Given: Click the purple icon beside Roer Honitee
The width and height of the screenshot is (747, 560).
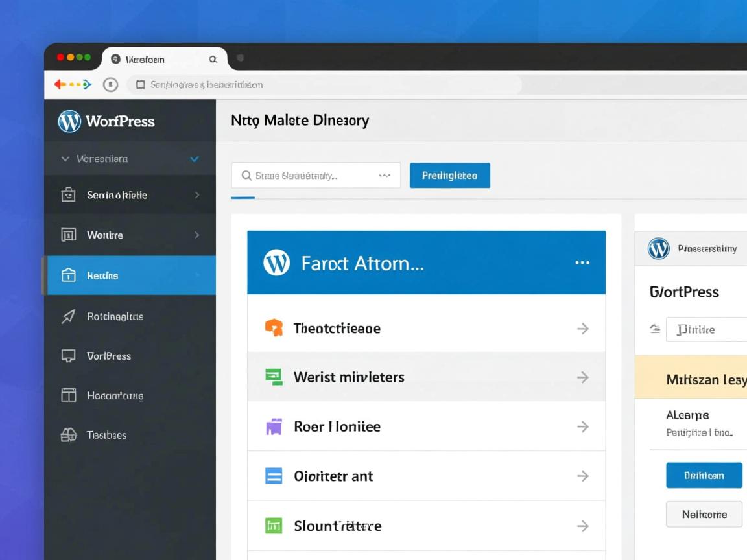Looking at the screenshot, I should [274, 426].
